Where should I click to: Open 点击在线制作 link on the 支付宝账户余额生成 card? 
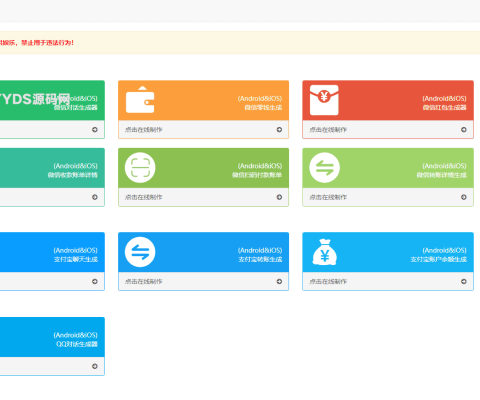(x=328, y=282)
